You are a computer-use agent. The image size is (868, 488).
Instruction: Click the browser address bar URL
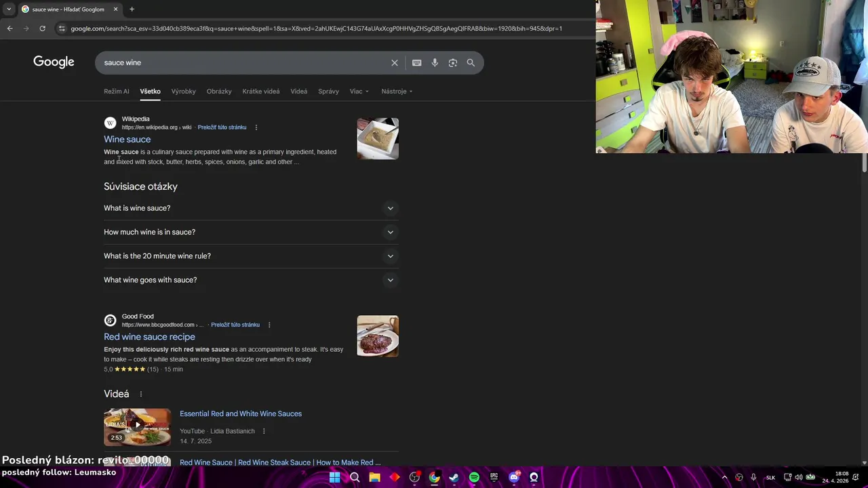click(x=316, y=28)
